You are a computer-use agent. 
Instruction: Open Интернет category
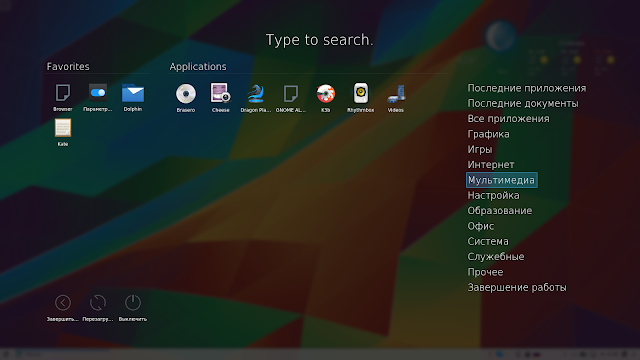click(491, 165)
